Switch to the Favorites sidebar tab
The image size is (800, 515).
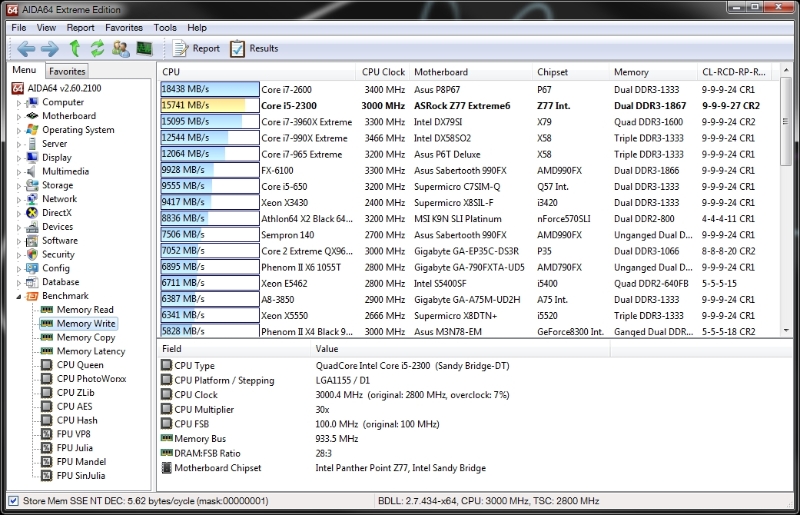[x=67, y=71]
